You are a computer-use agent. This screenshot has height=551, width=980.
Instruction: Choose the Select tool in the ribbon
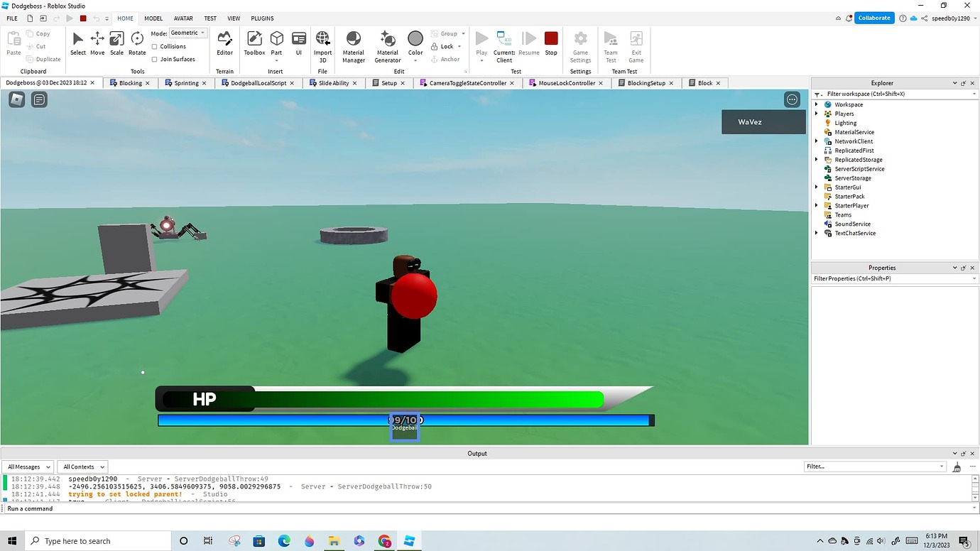[x=78, y=43]
